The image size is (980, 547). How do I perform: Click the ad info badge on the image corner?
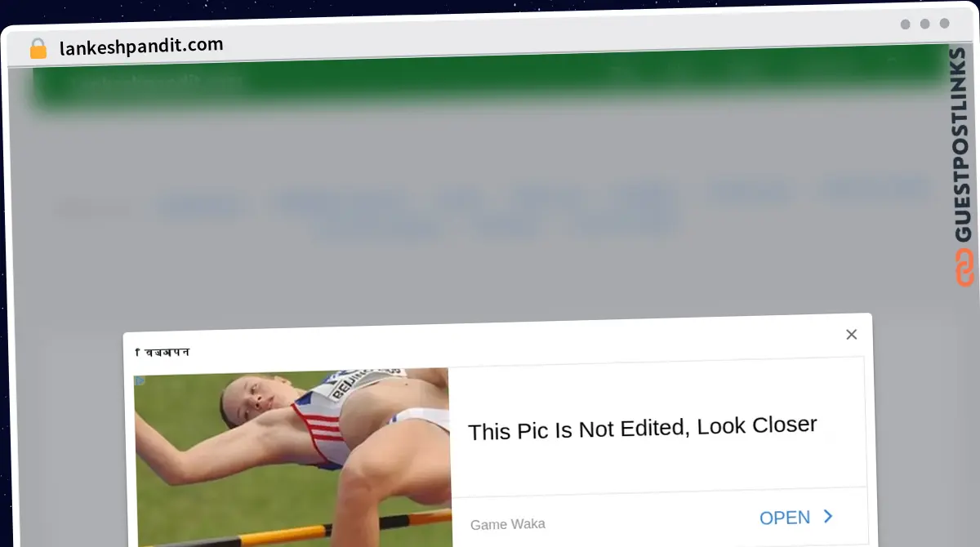(140, 380)
